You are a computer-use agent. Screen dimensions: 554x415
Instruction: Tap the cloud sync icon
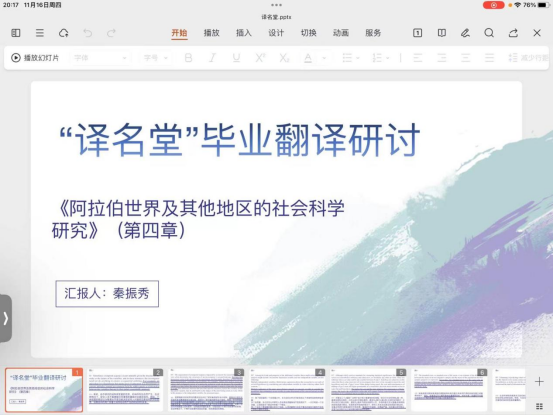(64, 33)
